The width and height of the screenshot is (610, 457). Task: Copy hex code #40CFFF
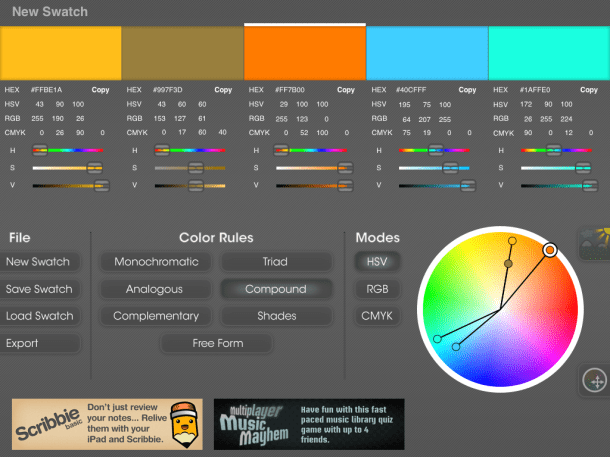click(x=467, y=90)
